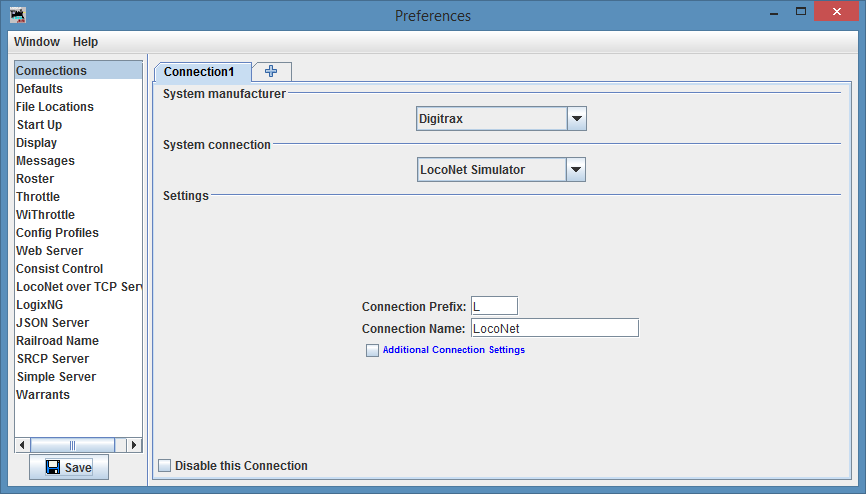866x494 pixels.
Task: Choose WiThrottle from the preferences list
Action: (x=45, y=215)
